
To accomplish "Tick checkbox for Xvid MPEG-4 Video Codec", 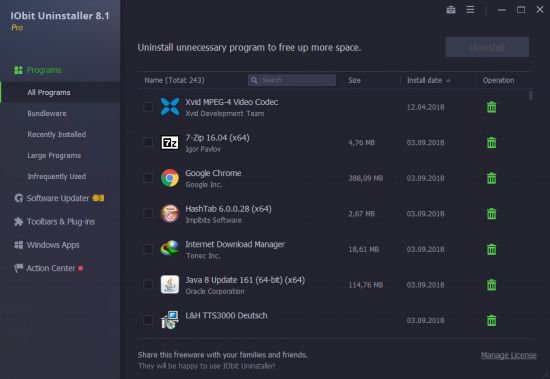I will coord(148,107).
